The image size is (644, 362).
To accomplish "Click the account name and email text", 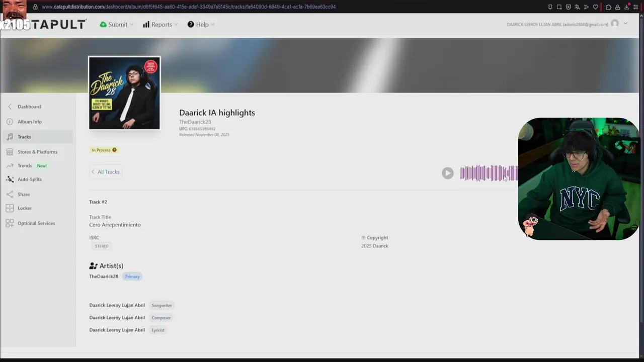I will (x=557, y=25).
